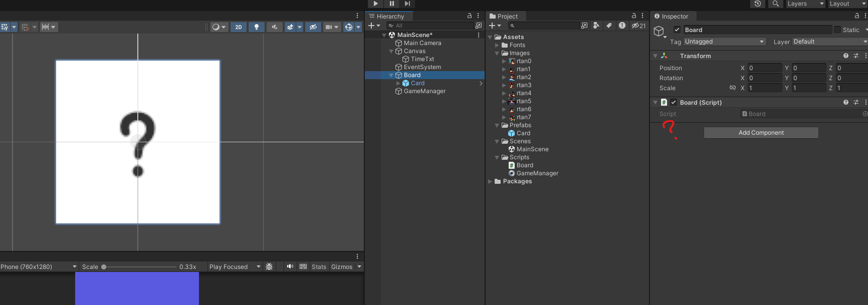The height and width of the screenshot is (305, 868).
Task: Select EventSystem in Hierarchy
Action: [422, 67]
